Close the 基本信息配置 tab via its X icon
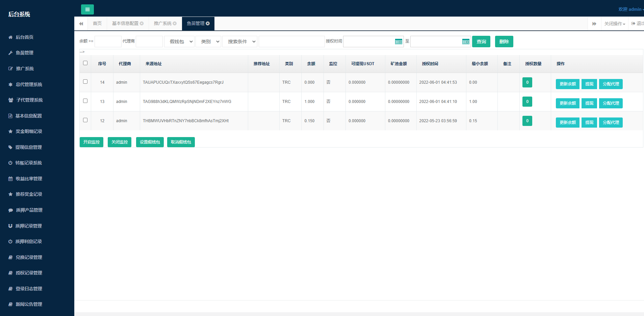 pos(142,24)
